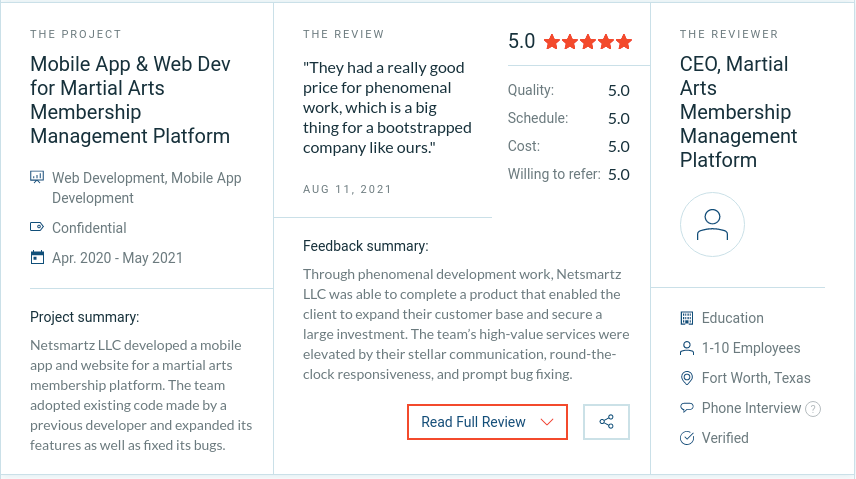Click the Phone Interview speech bubble icon
Screen dimensions: 856x479
pyautogui.click(x=686, y=408)
